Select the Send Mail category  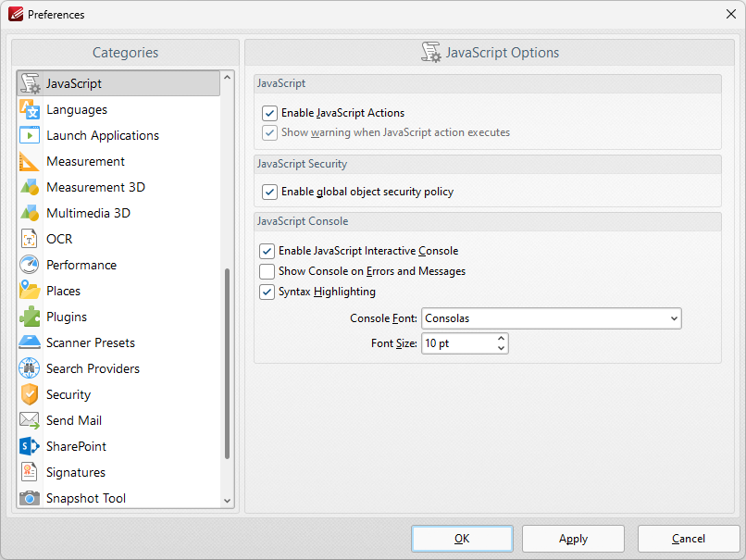pos(118,420)
